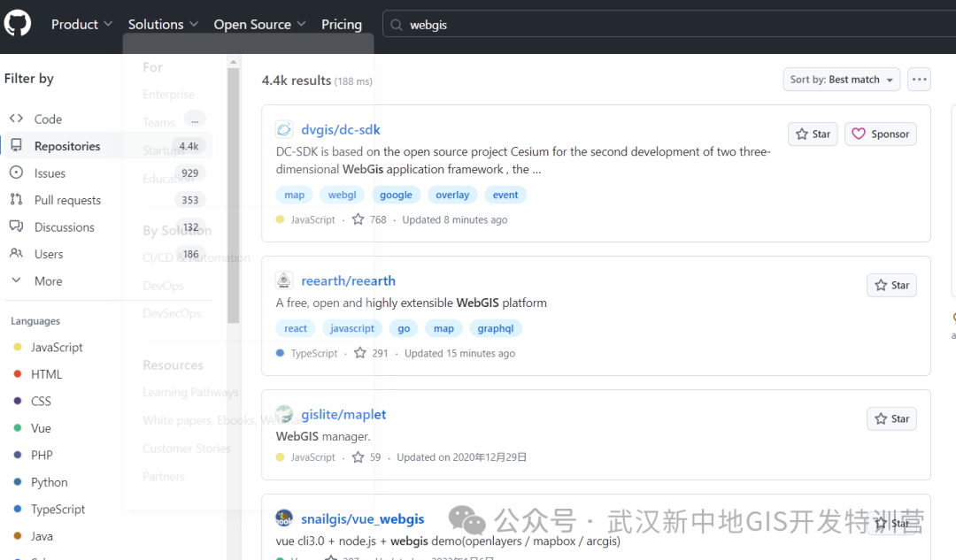Click the react topic tag
This screenshot has width=956, height=560.
(x=296, y=328)
